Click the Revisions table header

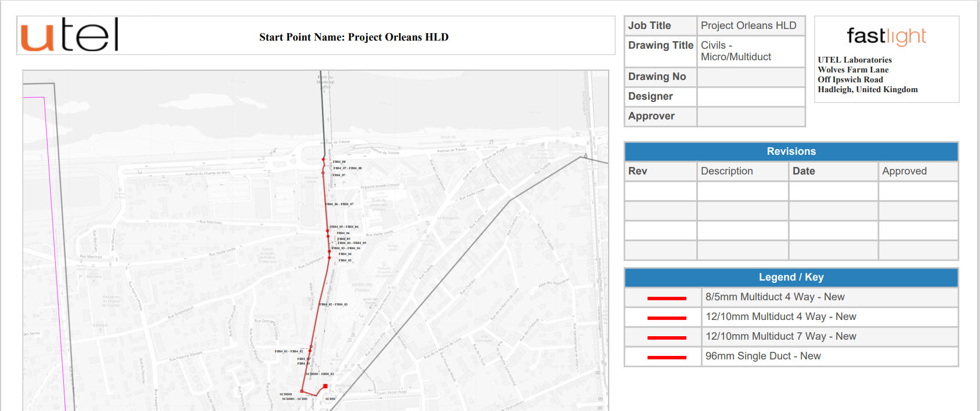[x=791, y=151]
